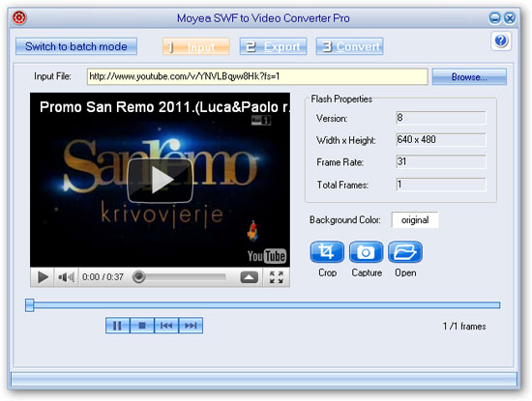Image resolution: width=532 pixels, height=401 pixels.
Task: Minimize the converter window
Action: tap(494, 18)
